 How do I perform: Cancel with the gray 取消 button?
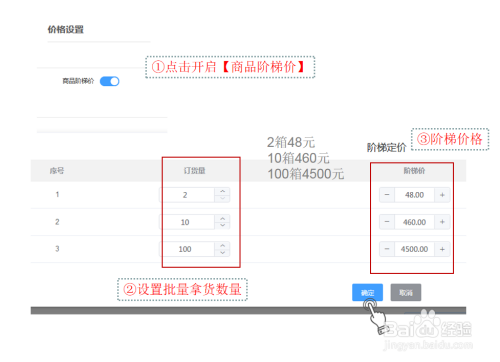406,293
